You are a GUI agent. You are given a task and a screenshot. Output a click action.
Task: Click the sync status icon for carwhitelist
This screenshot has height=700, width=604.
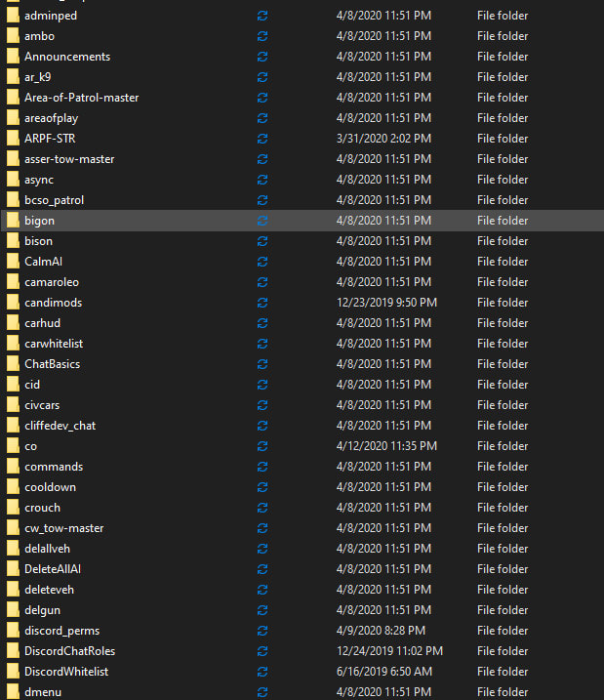click(262, 344)
